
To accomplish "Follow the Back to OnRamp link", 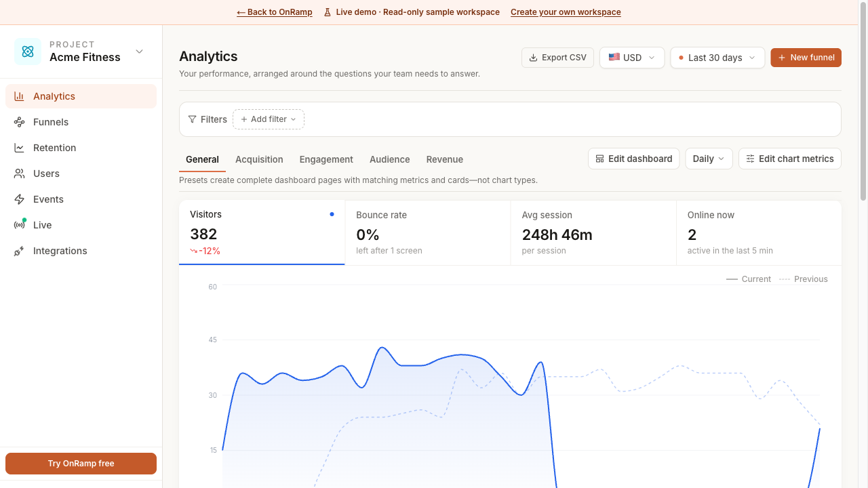I will click(275, 12).
